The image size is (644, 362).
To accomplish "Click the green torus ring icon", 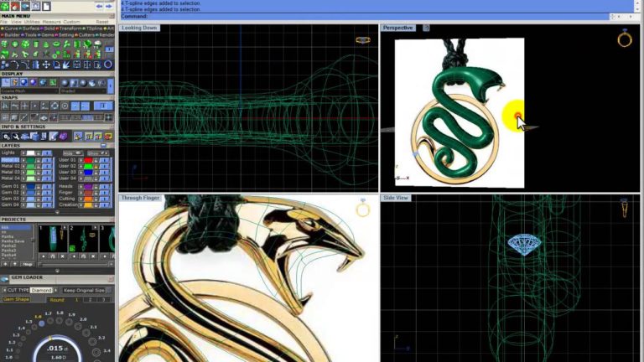I will pyautogui.click(x=56, y=44).
